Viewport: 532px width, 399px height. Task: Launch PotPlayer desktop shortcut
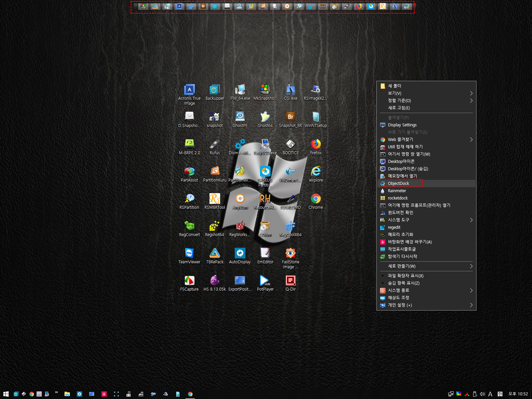265,283
